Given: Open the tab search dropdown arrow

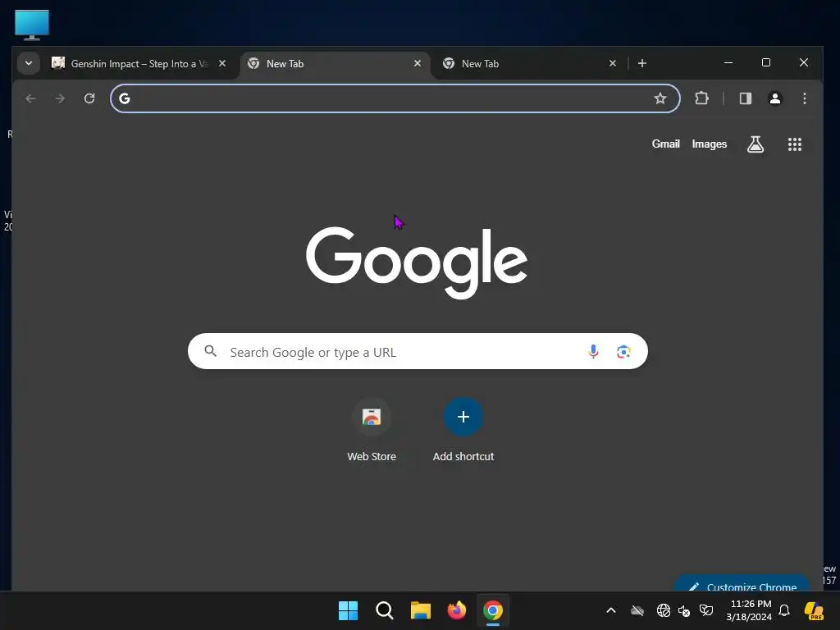Looking at the screenshot, I should click(29, 63).
